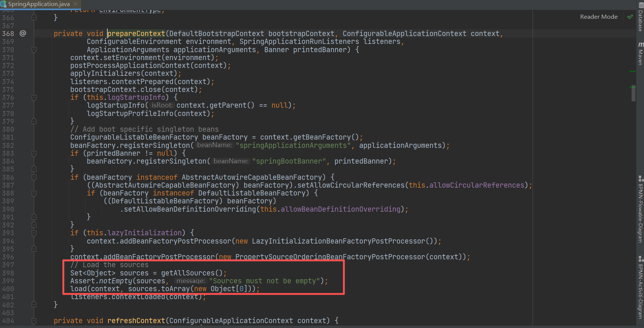This screenshot has height=328, width=644.
Task: Click the 'beanName:' hint on line 382
Action: click(214, 145)
